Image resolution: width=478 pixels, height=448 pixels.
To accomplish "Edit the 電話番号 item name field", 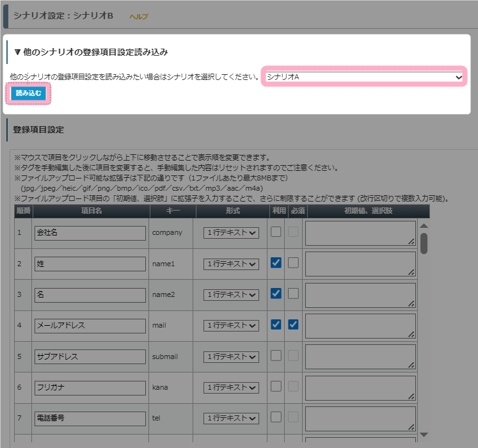I will coord(90,419).
